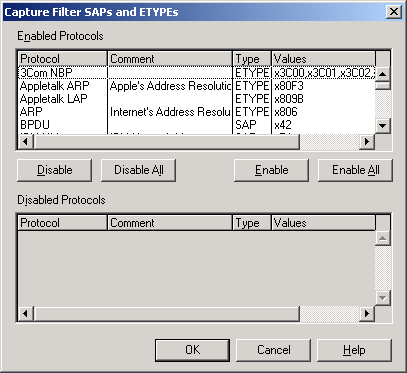Click left arrow of Disabled Protocols horizontal scrollbar
This screenshot has height=373, width=407.
(x=26, y=313)
